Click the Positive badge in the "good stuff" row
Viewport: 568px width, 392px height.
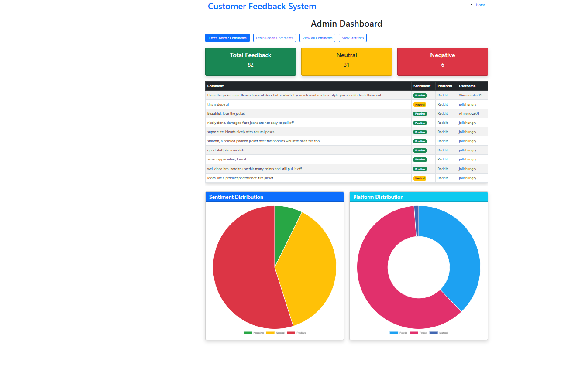coord(420,150)
